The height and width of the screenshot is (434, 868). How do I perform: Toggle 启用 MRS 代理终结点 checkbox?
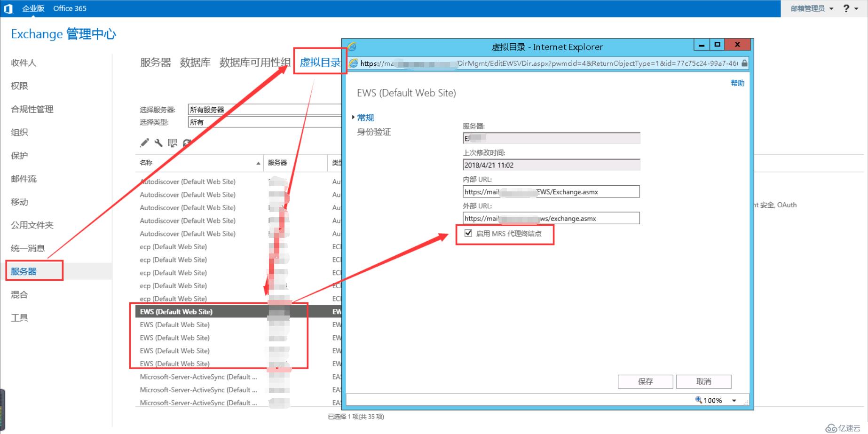click(468, 233)
